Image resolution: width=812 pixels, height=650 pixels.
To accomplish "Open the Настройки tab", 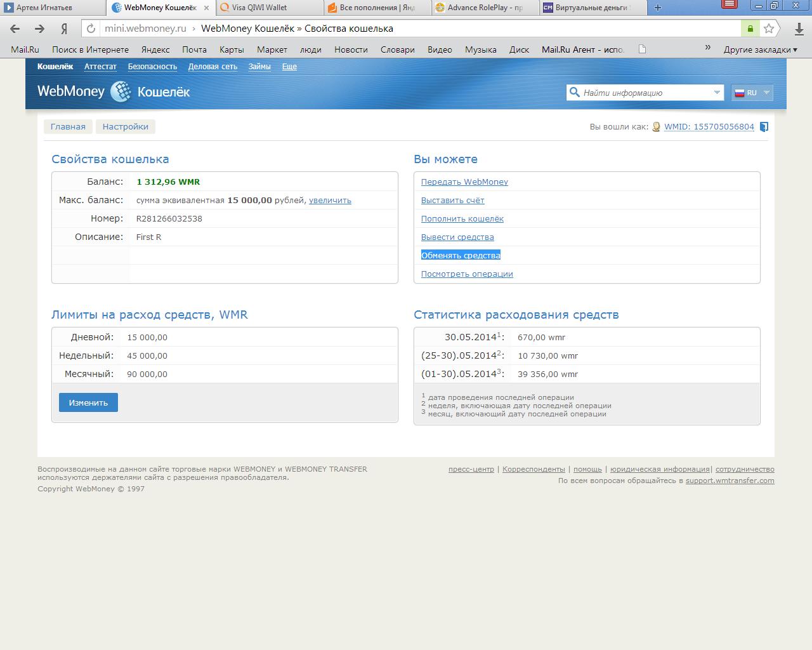I will coord(126,126).
